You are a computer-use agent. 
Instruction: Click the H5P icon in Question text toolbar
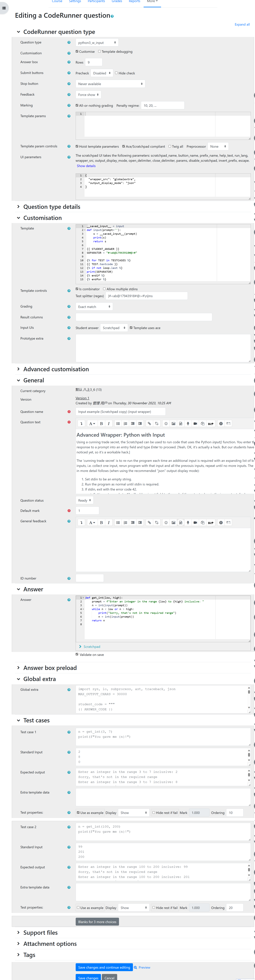(x=210, y=423)
